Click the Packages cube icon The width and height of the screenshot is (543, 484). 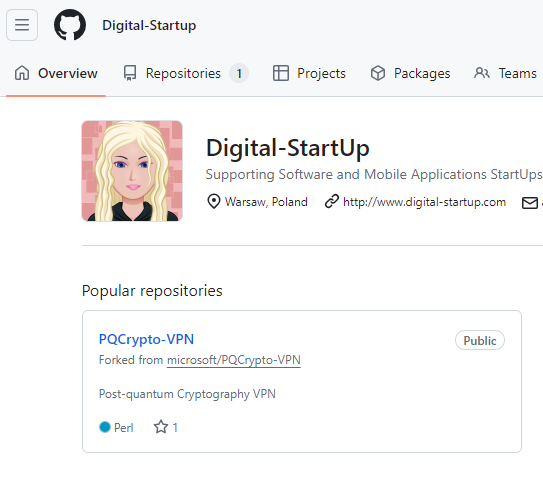click(378, 73)
